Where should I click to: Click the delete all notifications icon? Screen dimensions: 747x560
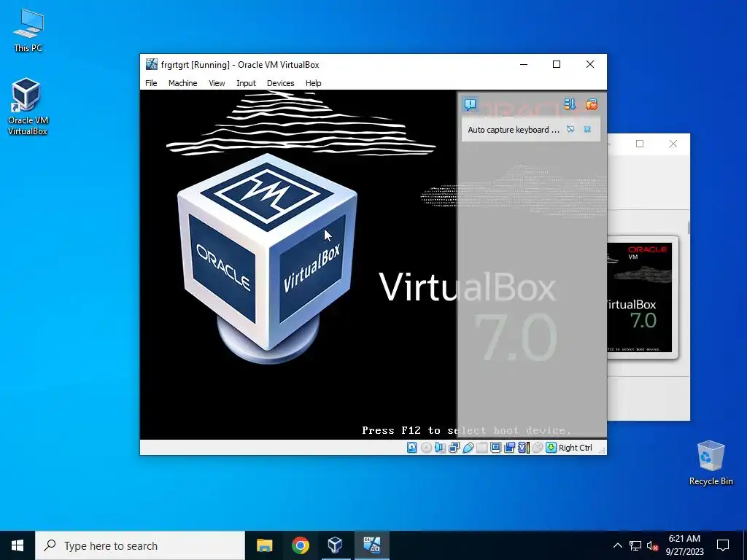[591, 104]
